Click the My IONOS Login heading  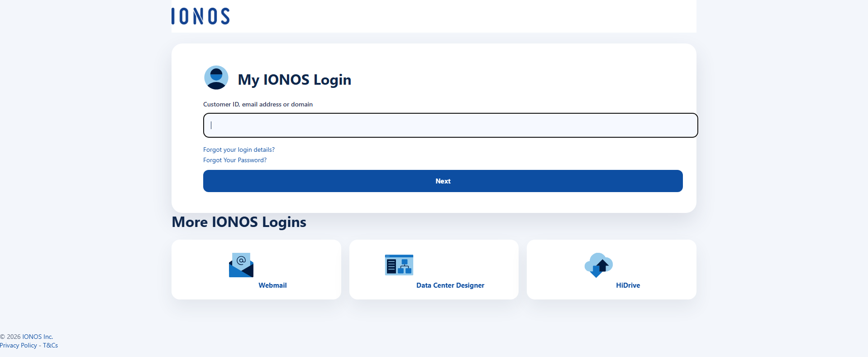(295, 80)
